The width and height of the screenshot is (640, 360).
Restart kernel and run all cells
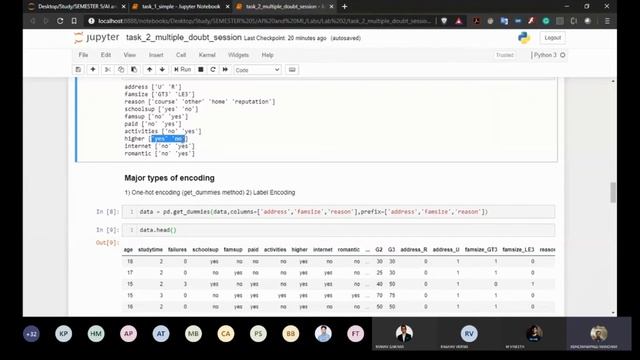point(225,70)
